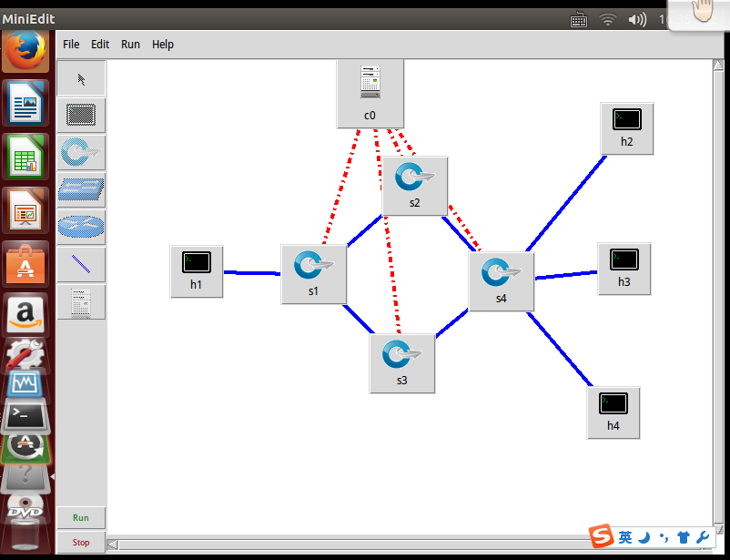Select the arrow pointer tool
The width and height of the screenshot is (730, 560).
(81, 78)
